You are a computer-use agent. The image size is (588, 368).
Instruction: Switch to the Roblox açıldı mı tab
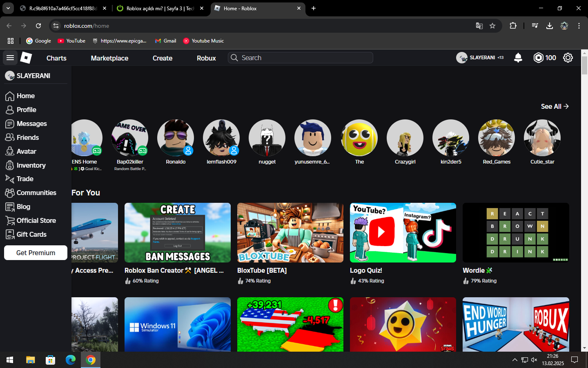coord(160,8)
